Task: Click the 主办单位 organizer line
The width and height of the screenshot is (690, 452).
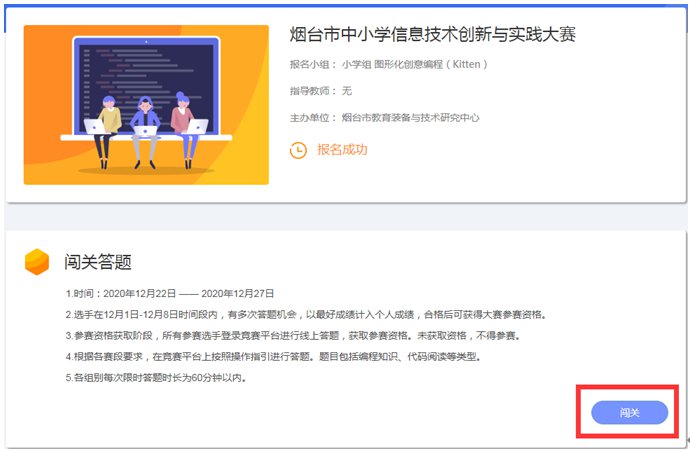Action: tap(384, 118)
